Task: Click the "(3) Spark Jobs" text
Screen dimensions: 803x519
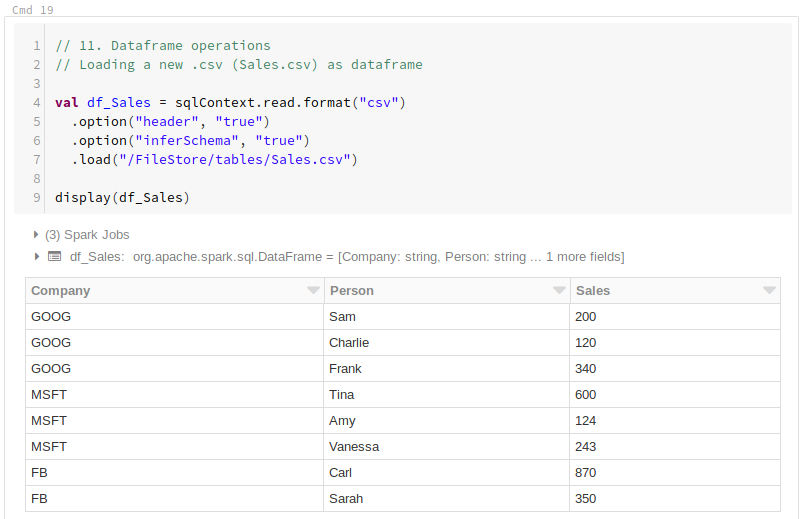Action: pos(87,235)
